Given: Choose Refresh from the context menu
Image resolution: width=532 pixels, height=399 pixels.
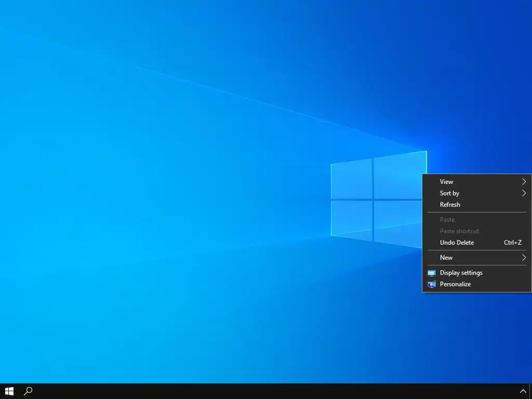Looking at the screenshot, I should [477, 205].
